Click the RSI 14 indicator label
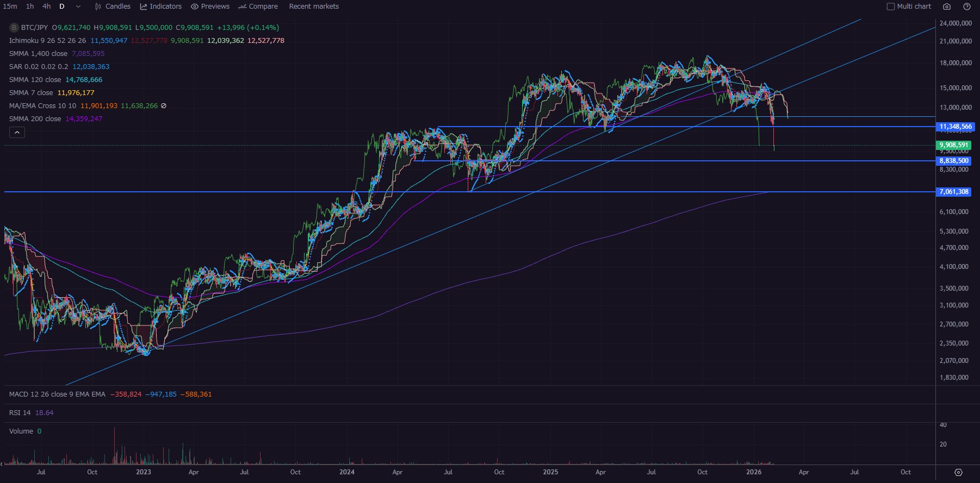This screenshot has width=980, height=483. (x=20, y=413)
